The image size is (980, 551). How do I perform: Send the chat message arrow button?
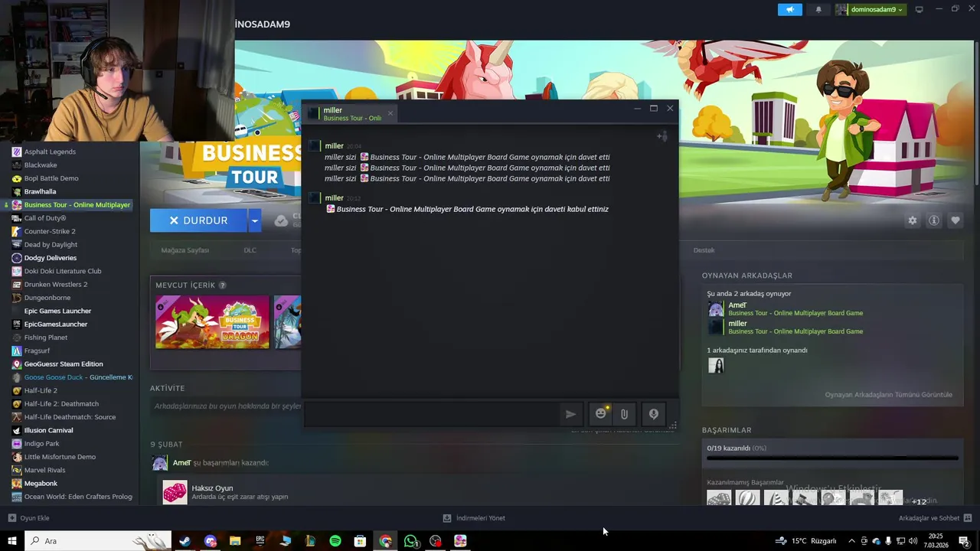(570, 414)
